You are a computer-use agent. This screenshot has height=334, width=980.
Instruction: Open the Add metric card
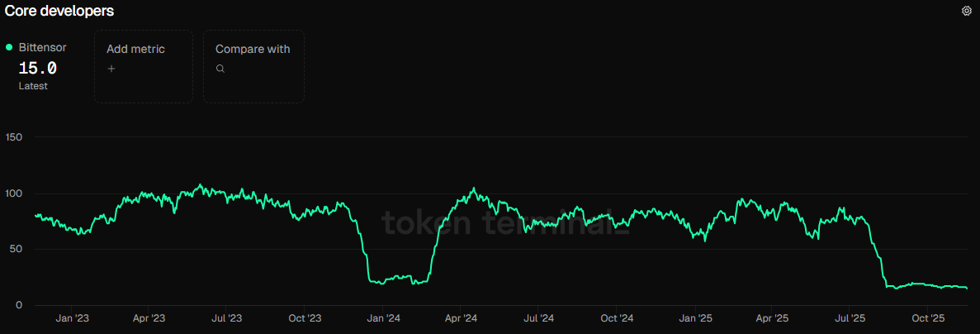coord(144,66)
